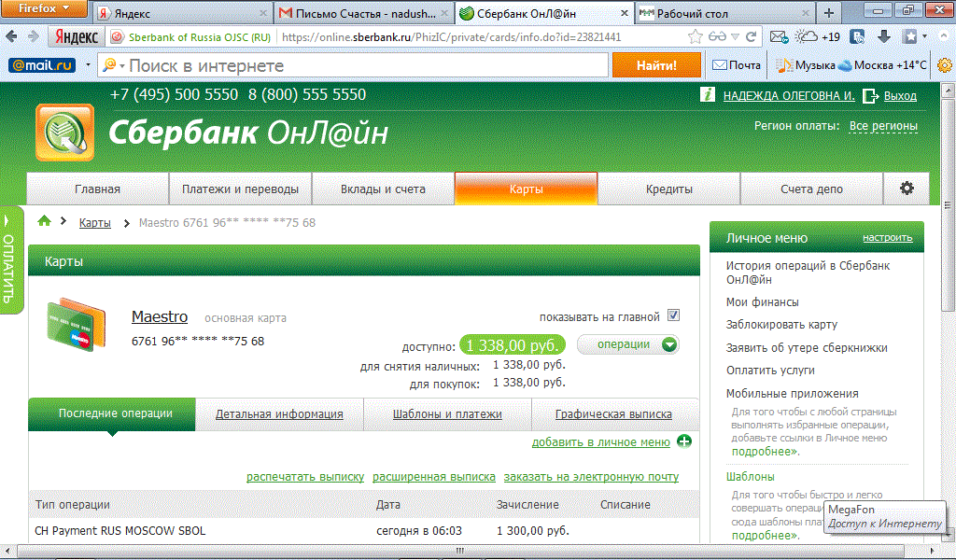Open Музыка in mail.ru toolbar
This screenshot has width=956, height=560.
point(806,64)
